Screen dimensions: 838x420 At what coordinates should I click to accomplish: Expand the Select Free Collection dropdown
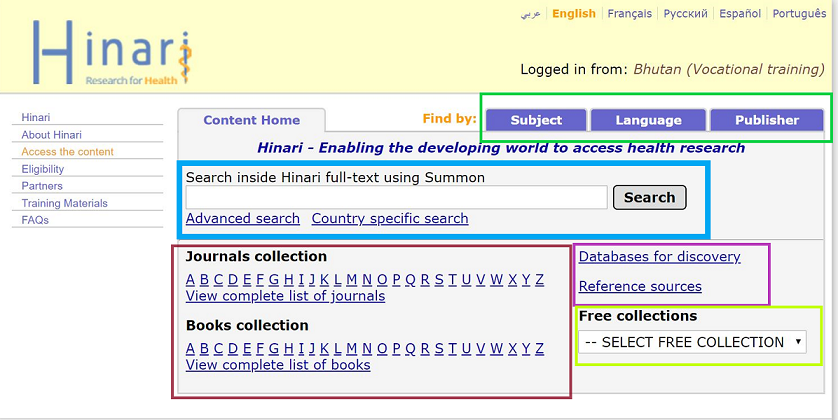[x=693, y=342]
